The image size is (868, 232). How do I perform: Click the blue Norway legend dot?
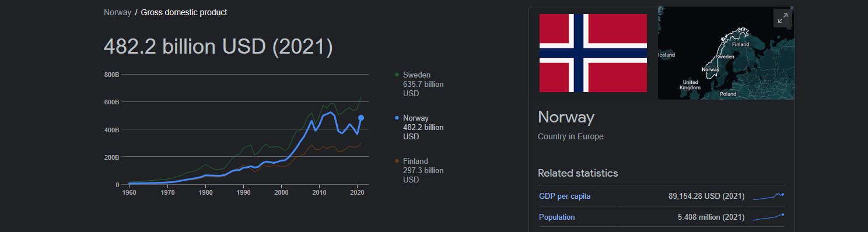coord(397,118)
